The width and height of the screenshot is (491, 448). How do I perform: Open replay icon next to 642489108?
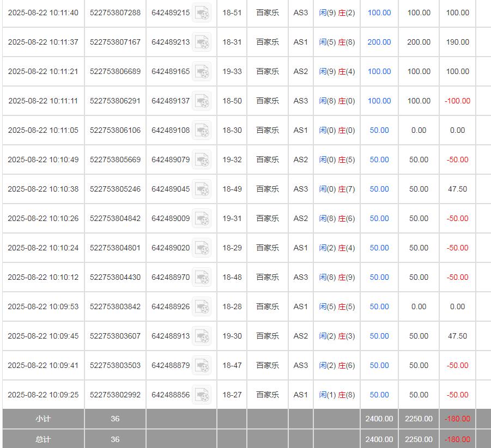(x=202, y=130)
